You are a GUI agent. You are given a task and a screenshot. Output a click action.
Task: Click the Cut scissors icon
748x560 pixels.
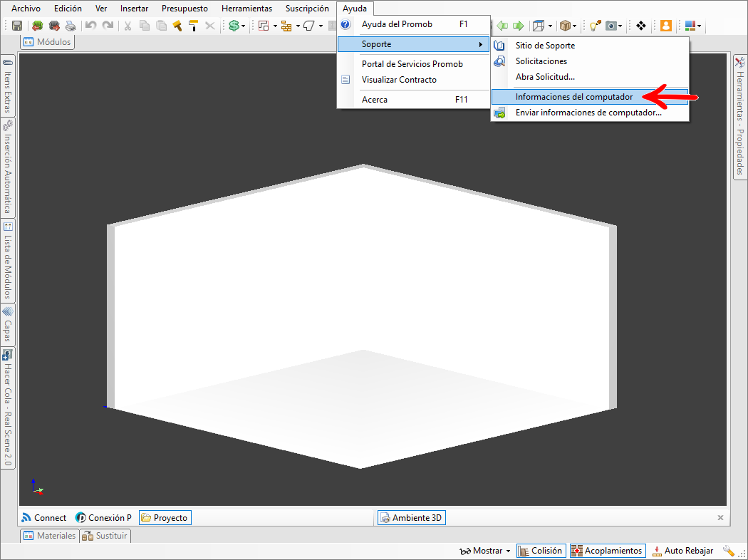coord(128,26)
